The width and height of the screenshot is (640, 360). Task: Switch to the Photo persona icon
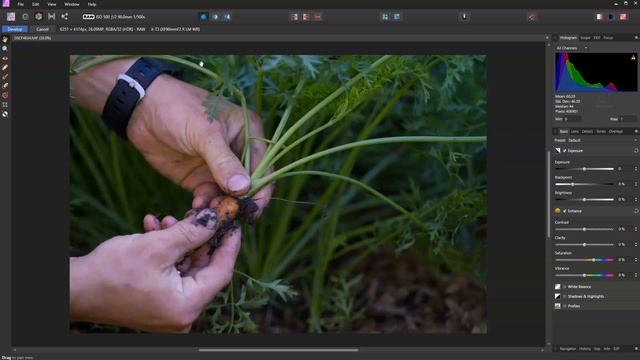11,17
